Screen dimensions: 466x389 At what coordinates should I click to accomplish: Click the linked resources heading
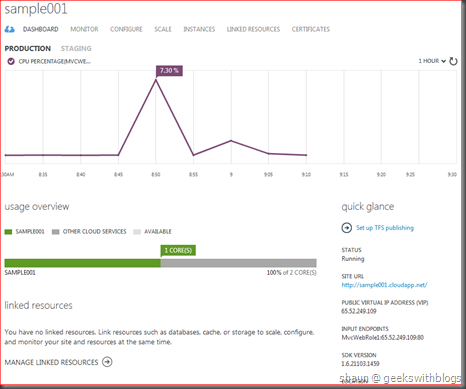(38, 305)
